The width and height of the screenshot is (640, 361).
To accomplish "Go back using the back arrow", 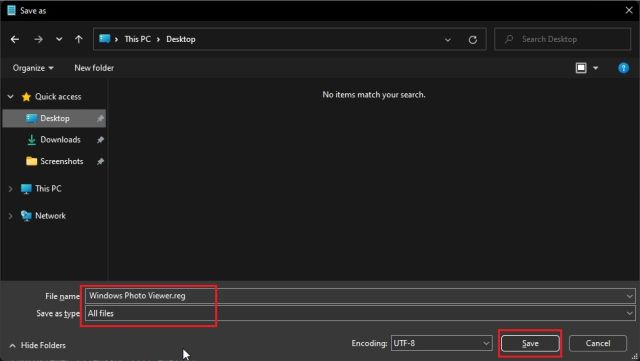I will coord(15,40).
